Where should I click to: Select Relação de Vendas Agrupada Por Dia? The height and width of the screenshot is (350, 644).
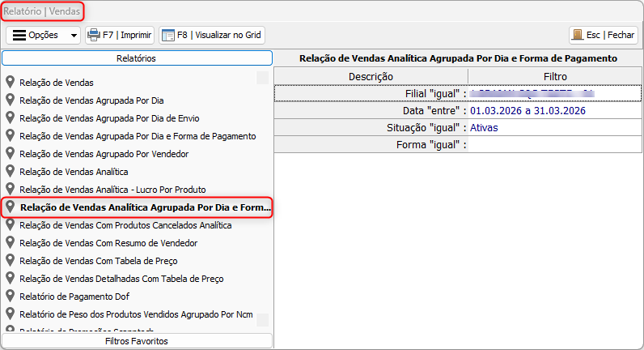click(91, 100)
